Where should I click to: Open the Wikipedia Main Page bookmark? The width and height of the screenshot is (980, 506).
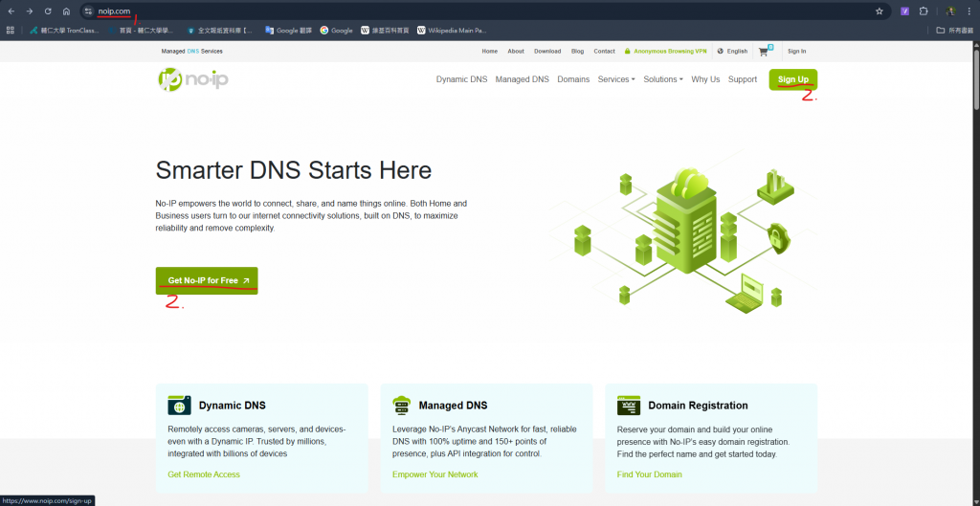click(x=452, y=30)
